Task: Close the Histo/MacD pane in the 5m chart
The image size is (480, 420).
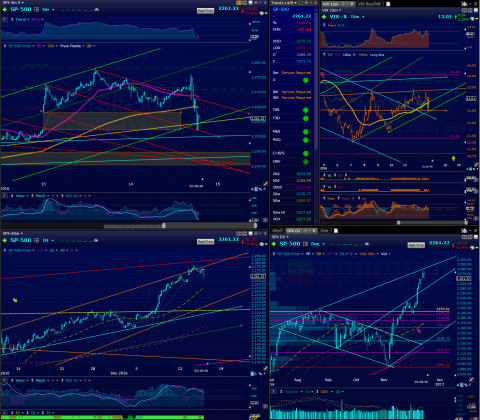Action: (5, 196)
